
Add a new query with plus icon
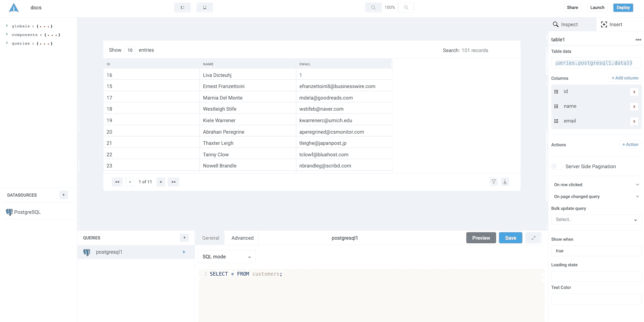tap(184, 238)
